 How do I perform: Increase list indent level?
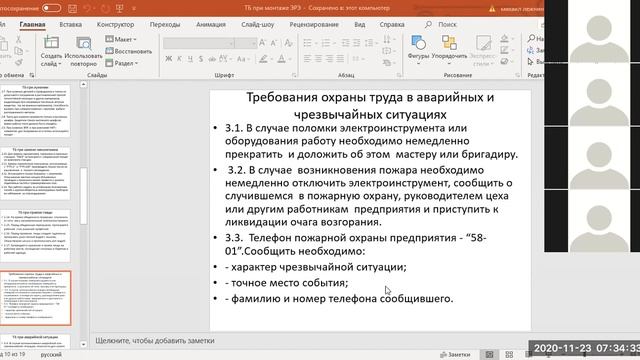pos(356,43)
